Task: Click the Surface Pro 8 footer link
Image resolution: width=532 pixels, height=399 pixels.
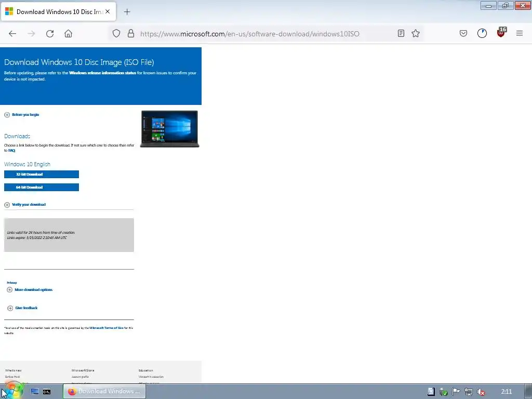Action: point(12,377)
